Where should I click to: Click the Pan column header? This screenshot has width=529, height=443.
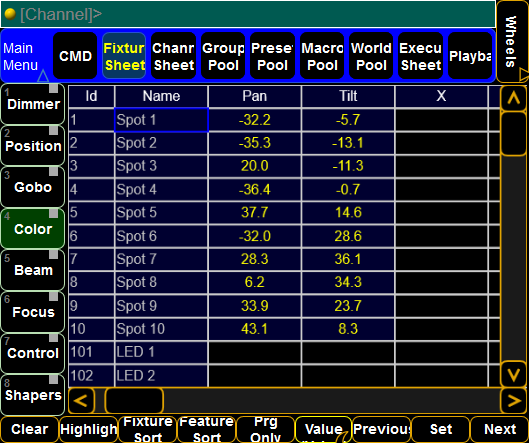[255, 96]
